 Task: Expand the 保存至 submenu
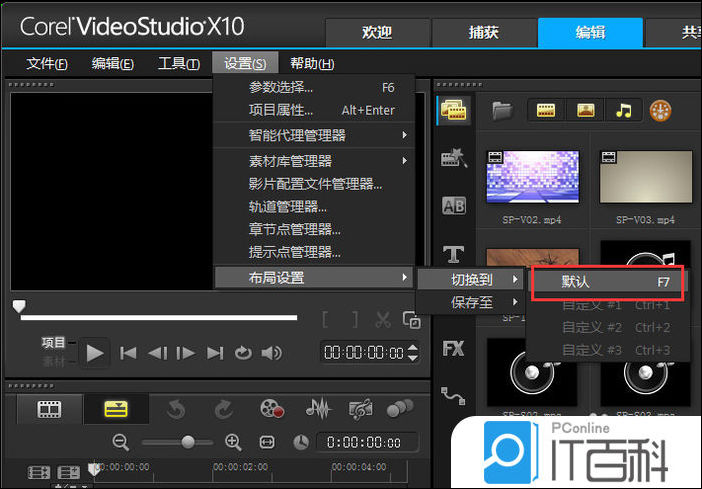pyautogui.click(x=470, y=302)
